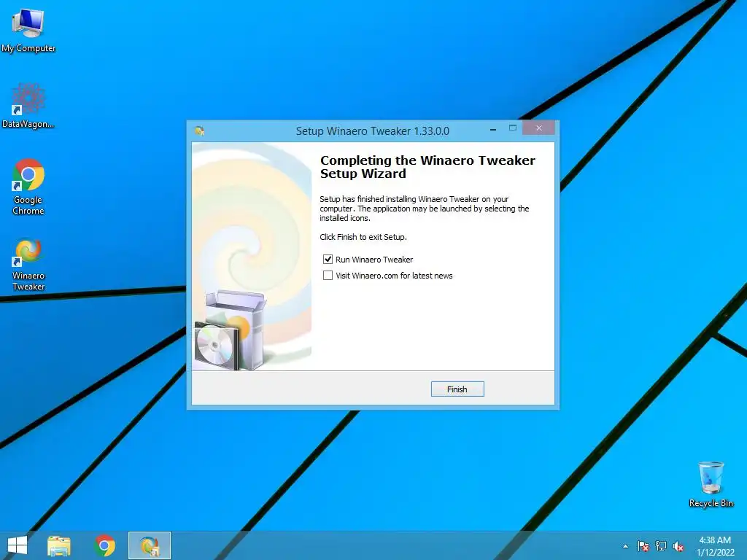
Task: Open the clock showing 4:38 AM
Action: tap(715, 545)
